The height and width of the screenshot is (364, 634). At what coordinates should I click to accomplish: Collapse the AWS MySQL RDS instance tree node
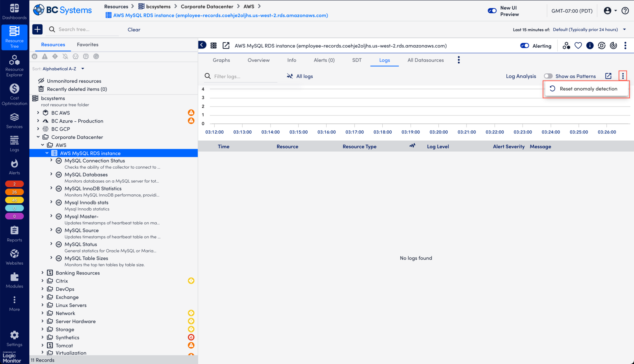[47, 153]
